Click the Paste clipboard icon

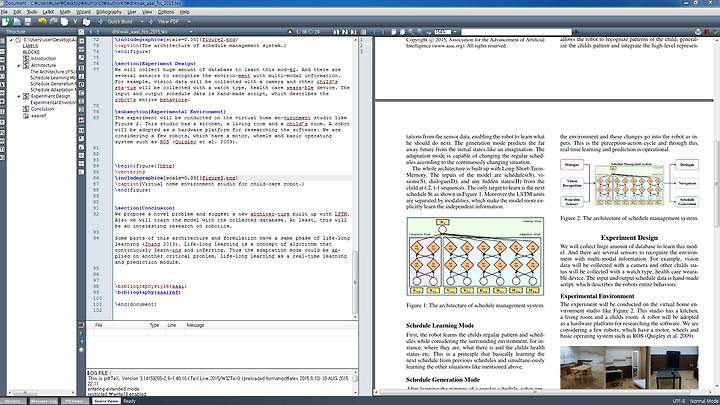point(86,22)
